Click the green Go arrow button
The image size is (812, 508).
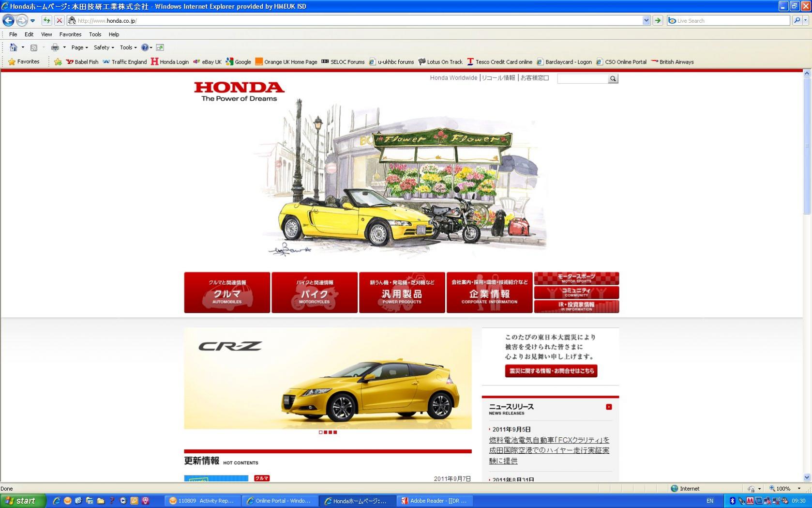(x=658, y=20)
